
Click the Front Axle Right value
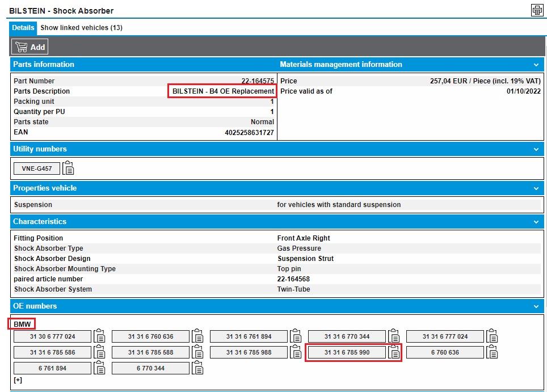point(304,238)
